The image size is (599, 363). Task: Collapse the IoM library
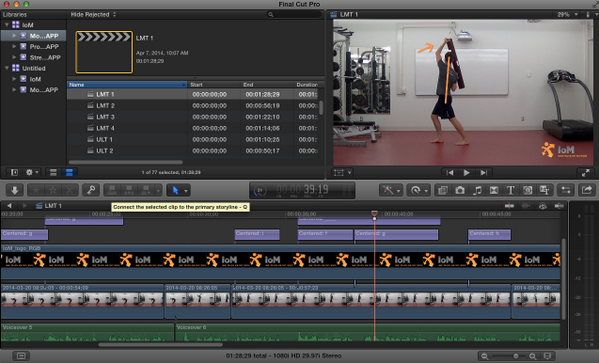pos(6,25)
